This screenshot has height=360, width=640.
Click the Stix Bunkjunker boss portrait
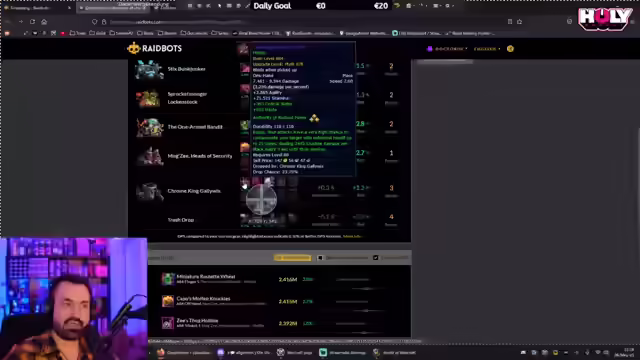pos(149,69)
